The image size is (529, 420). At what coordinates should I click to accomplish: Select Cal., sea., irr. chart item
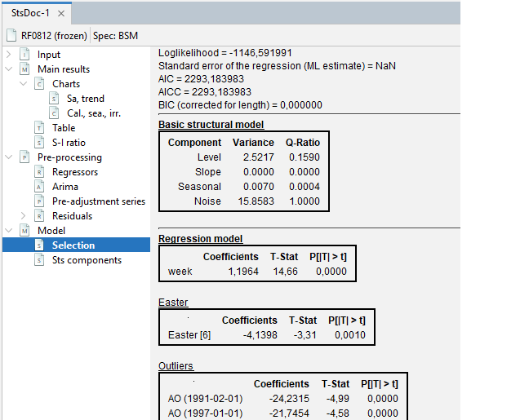(x=93, y=113)
